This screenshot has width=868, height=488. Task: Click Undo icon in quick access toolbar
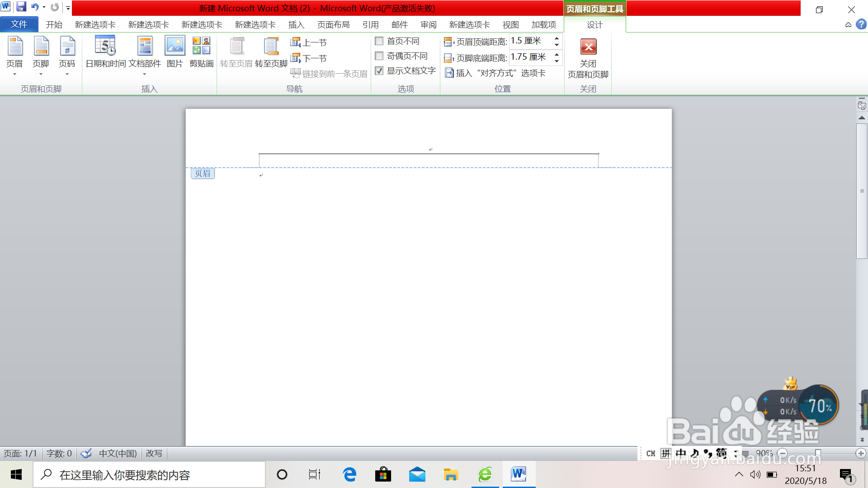pyautogui.click(x=34, y=7)
